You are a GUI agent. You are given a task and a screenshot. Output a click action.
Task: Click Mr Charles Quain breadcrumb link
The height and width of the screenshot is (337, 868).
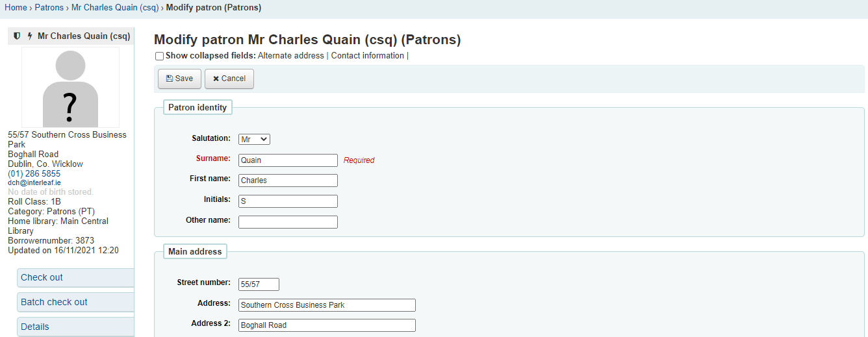click(x=115, y=8)
